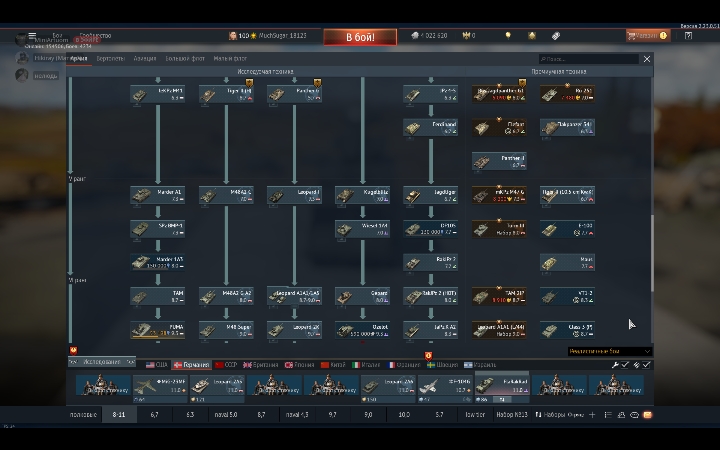Switch to the Авиация tab
The height and width of the screenshot is (450, 720).
(x=145, y=58)
